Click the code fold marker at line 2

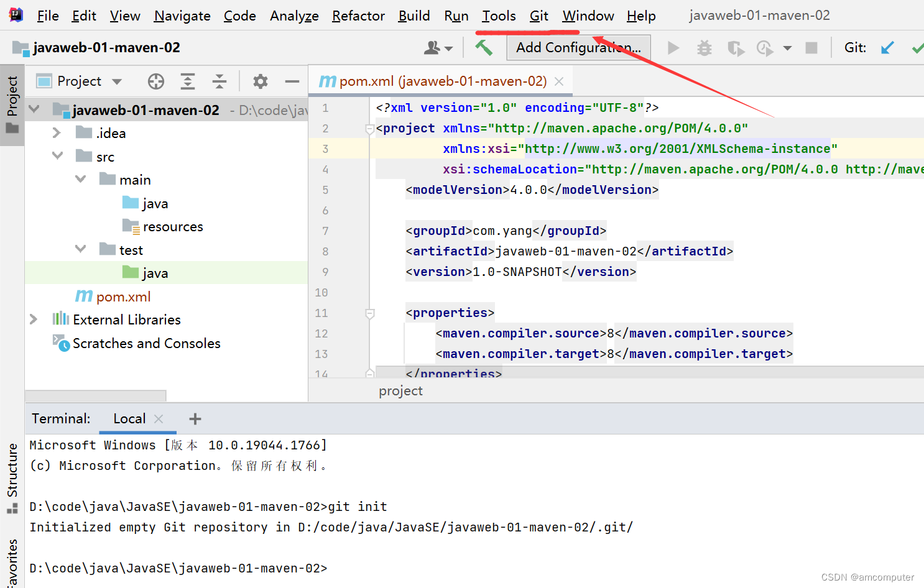point(369,129)
